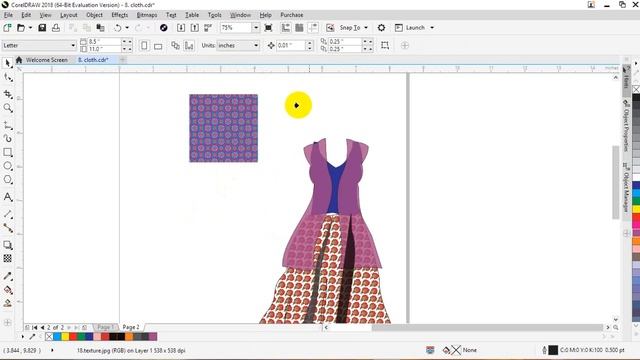
Task: Go to first page button
Action: [34, 327]
